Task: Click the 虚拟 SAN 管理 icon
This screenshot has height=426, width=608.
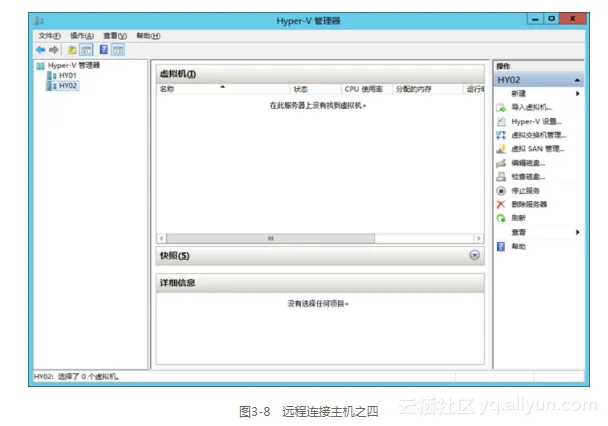Action: click(x=501, y=149)
